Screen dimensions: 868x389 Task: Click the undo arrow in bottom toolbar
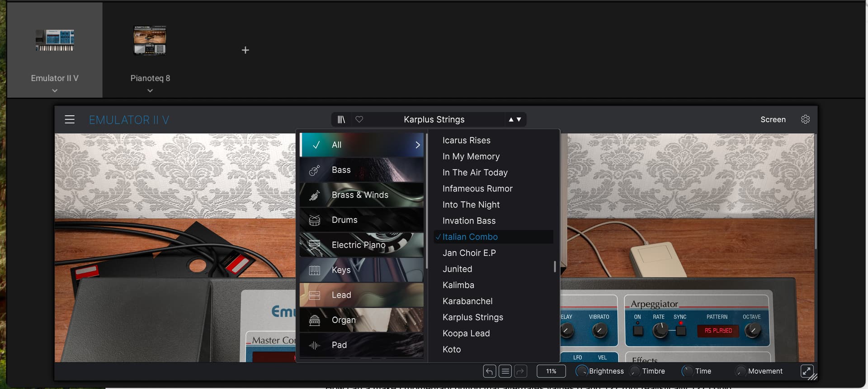tap(490, 371)
